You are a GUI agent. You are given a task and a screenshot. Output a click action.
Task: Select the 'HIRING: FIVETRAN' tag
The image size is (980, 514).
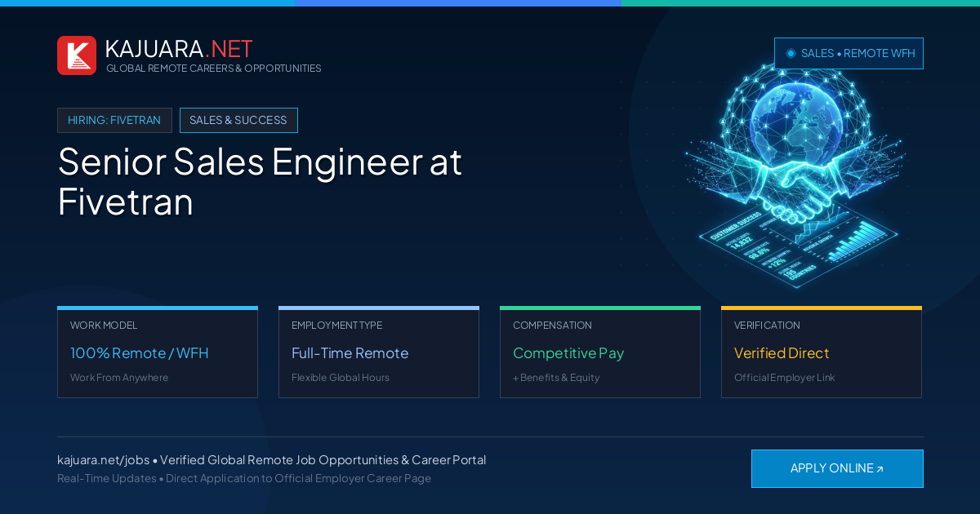click(x=114, y=120)
